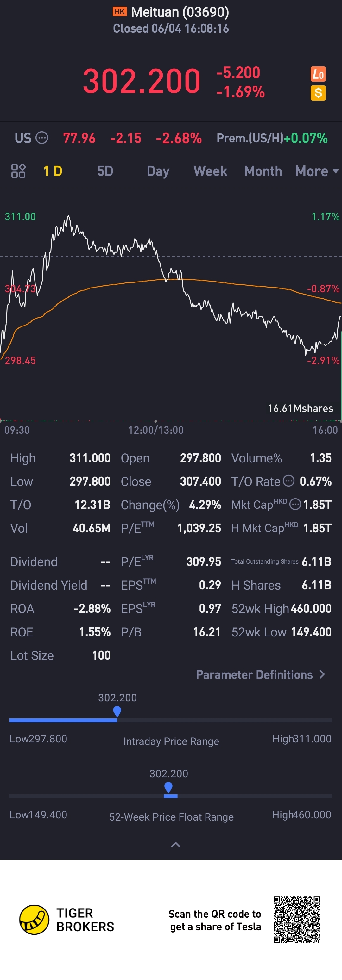Tap the Tesla share QR code

[x=296, y=920]
